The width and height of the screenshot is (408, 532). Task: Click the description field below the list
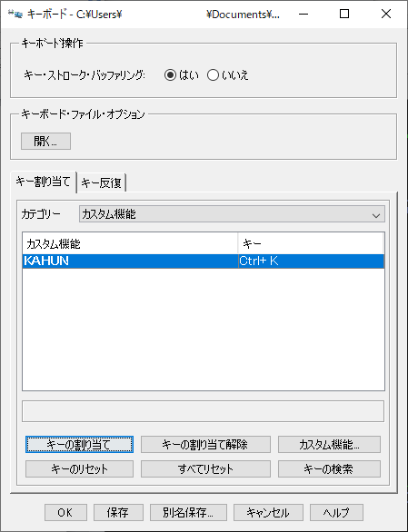tap(204, 411)
